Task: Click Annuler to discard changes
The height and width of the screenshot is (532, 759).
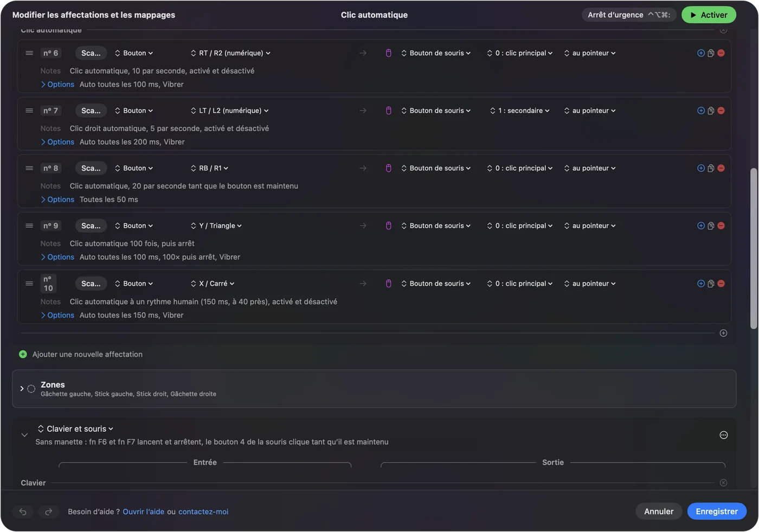Action: tap(659, 511)
